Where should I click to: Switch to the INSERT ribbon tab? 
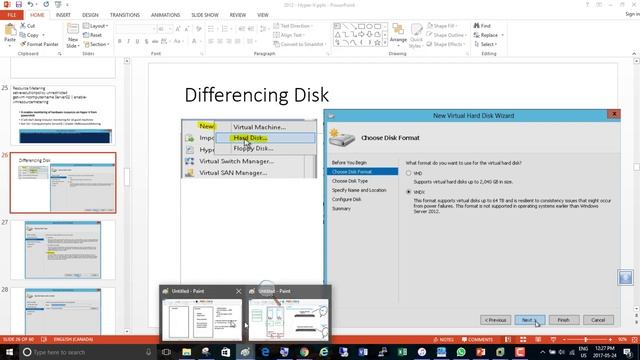[63, 15]
